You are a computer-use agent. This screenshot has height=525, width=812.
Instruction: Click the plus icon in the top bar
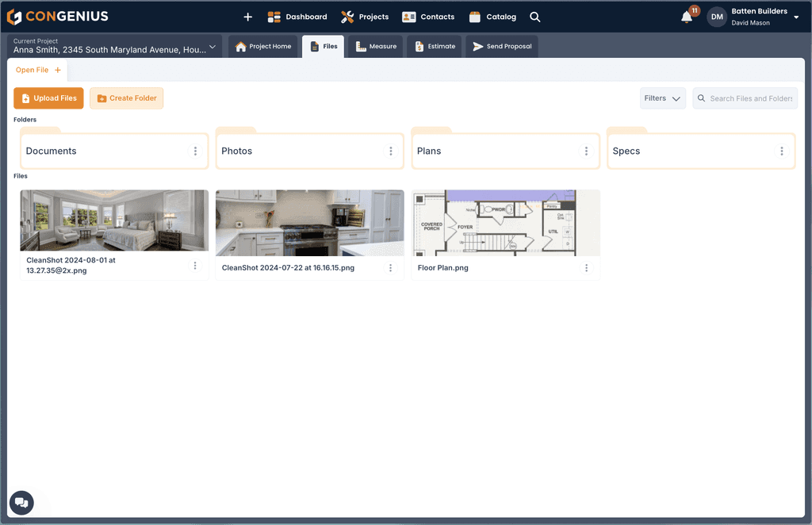tap(247, 16)
